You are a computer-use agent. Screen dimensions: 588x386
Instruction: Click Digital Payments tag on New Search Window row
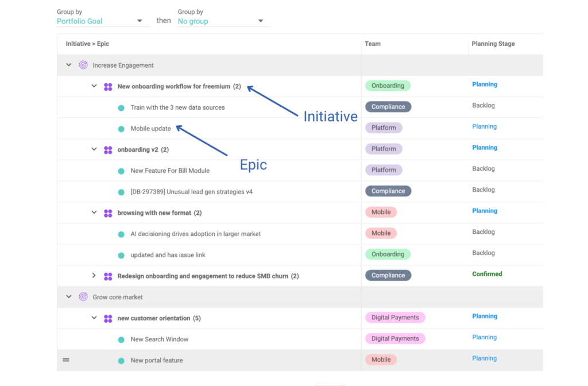[x=395, y=338]
